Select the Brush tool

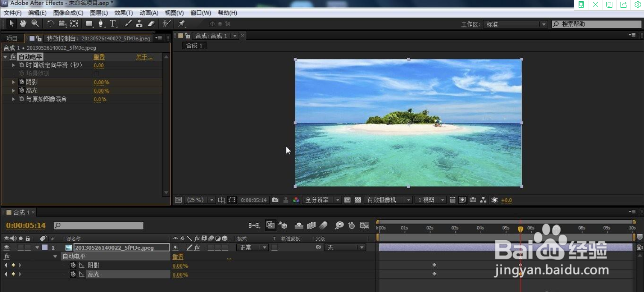128,24
